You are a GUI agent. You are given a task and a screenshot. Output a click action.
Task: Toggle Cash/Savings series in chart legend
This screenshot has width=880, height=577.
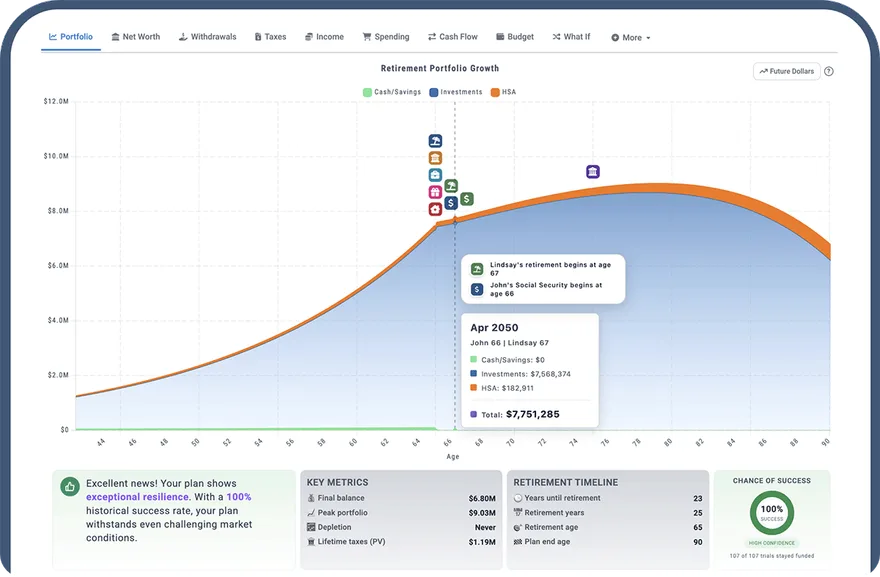(392, 92)
